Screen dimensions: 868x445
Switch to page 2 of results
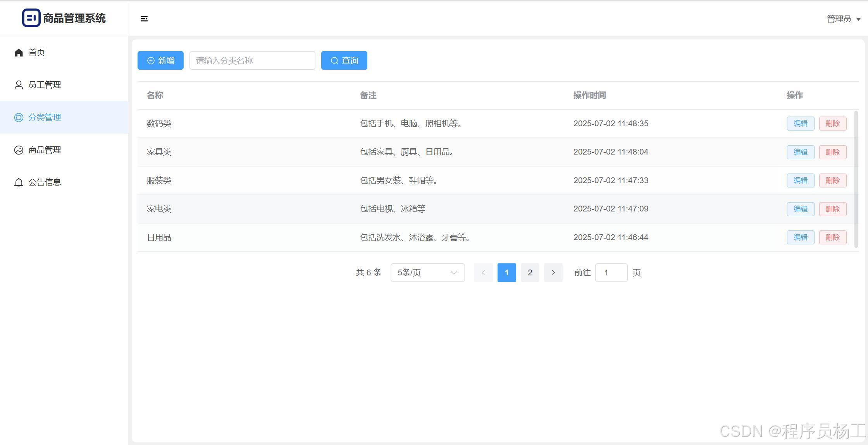coord(530,273)
